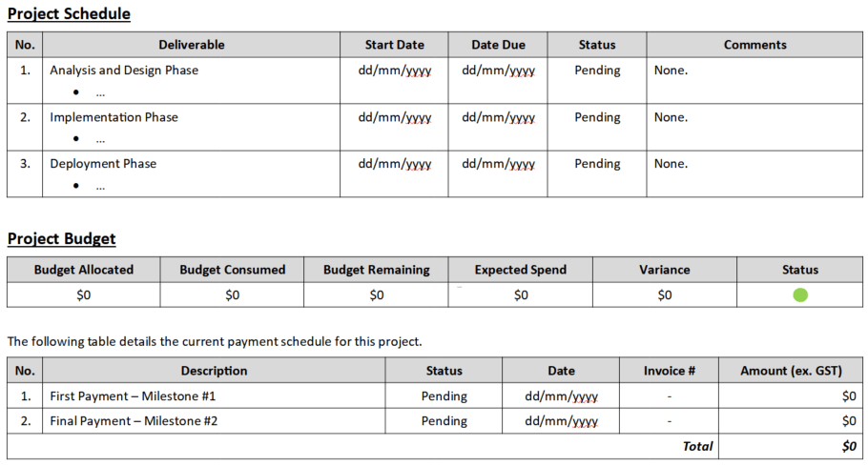The height and width of the screenshot is (466, 868).
Task: Click the Implementation Phase deliverable text
Action: [114, 117]
